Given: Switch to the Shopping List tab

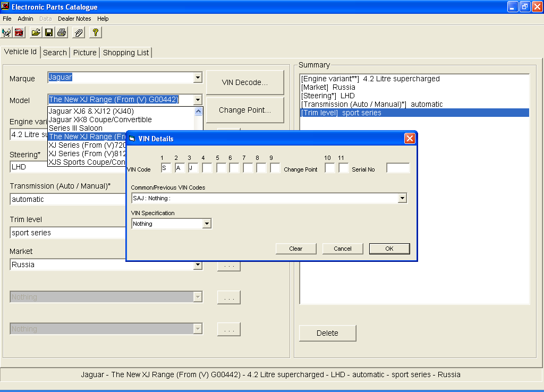Looking at the screenshot, I should pyautogui.click(x=125, y=53).
